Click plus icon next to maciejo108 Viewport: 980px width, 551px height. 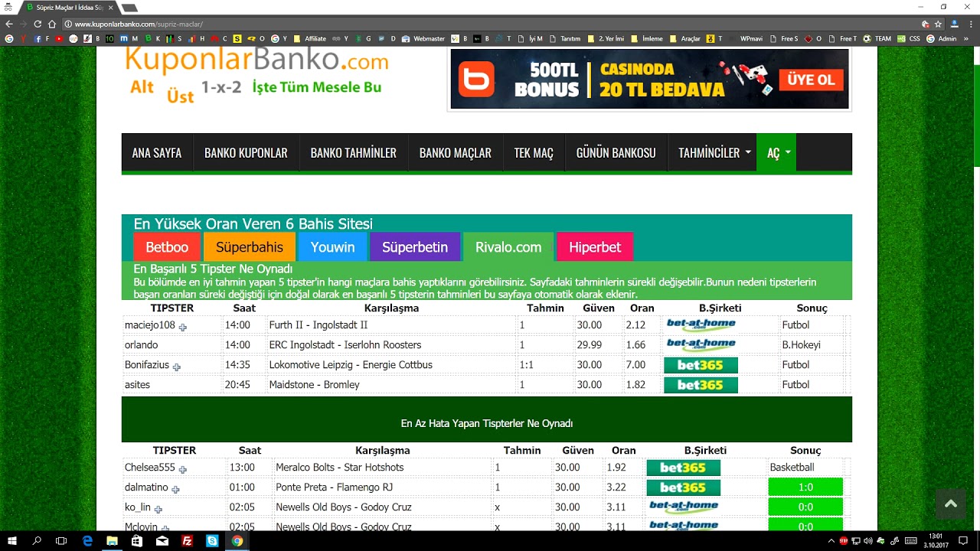[x=182, y=327]
